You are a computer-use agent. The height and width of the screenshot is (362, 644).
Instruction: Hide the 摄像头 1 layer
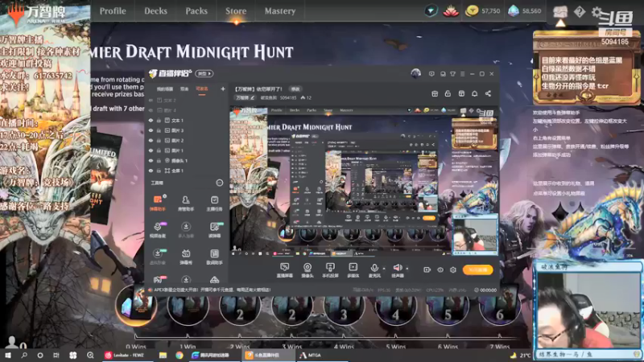click(151, 160)
